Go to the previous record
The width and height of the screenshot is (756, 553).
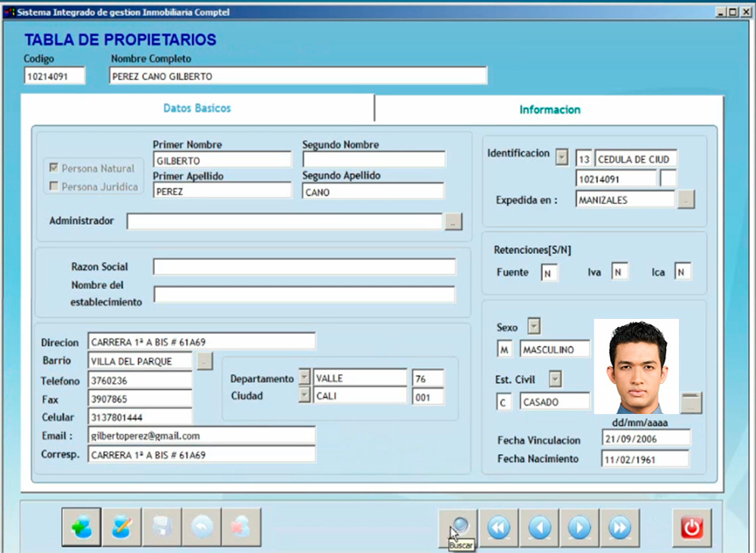[x=539, y=527]
